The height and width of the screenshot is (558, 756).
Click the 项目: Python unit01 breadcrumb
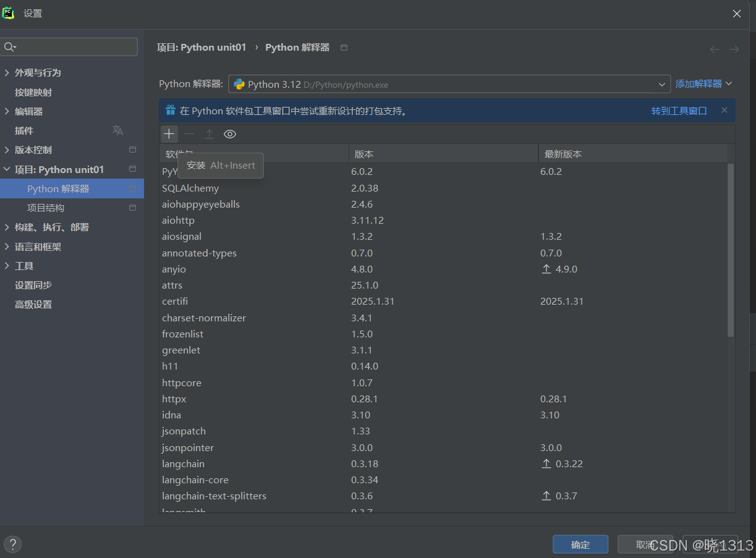coord(202,48)
